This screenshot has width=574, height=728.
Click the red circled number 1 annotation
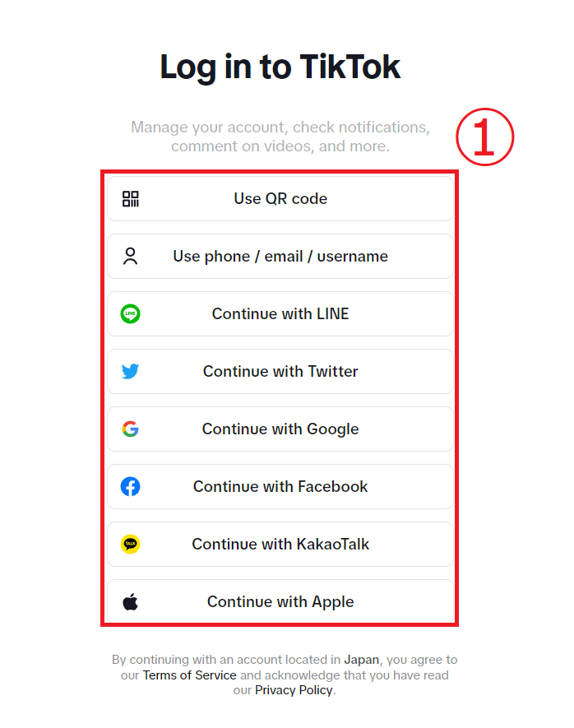point(485,137)
